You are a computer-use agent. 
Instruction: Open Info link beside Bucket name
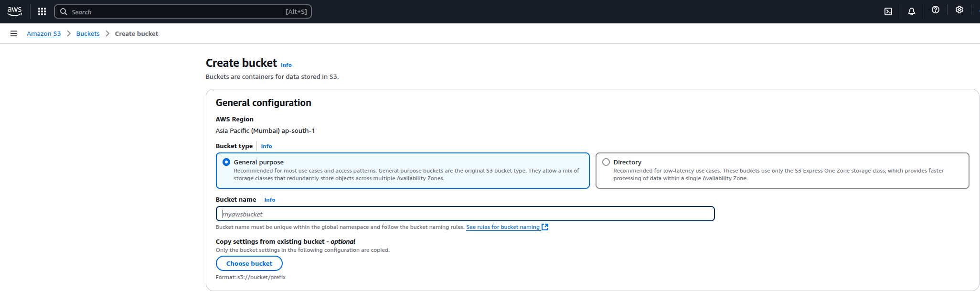270,200
